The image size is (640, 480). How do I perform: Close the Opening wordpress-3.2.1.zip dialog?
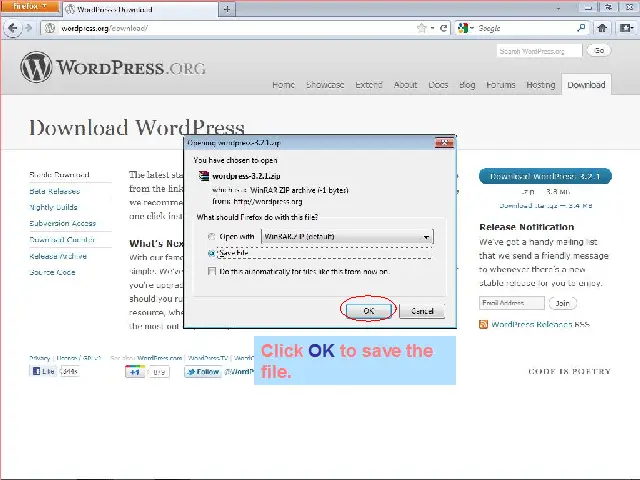click(444, 143)
